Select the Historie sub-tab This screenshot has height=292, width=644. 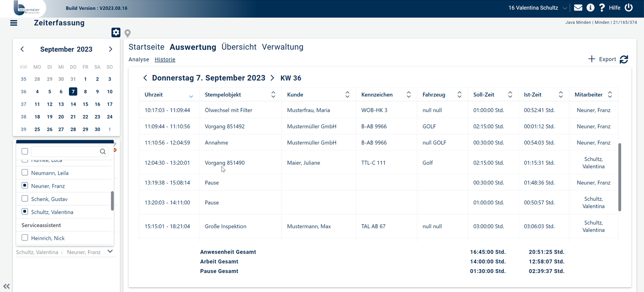165,59
